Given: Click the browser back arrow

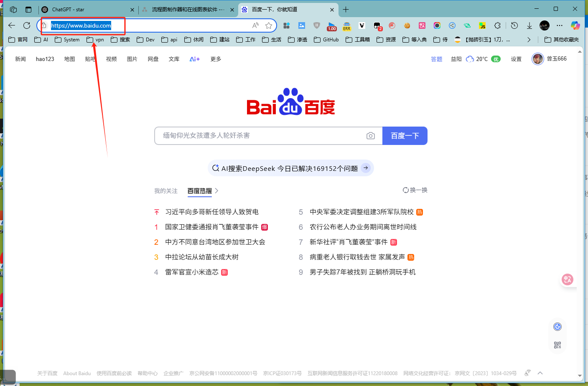Looking at the screenshot, I should pyautogui.click(x=12, y=25).
